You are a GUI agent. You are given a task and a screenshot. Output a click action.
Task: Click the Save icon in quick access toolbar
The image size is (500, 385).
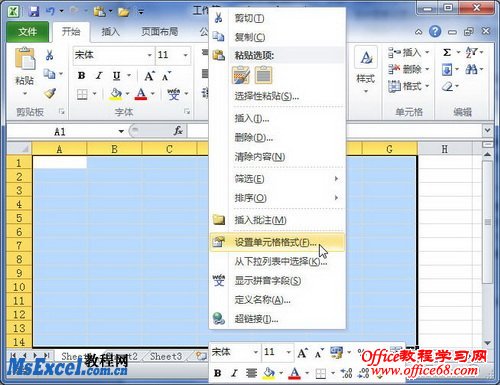[34, 12]
